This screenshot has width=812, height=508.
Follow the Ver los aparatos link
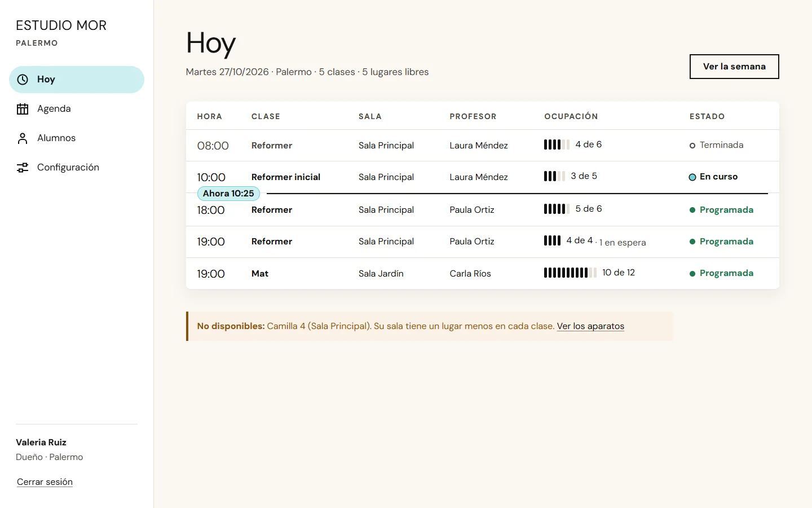tap(590, 326)
